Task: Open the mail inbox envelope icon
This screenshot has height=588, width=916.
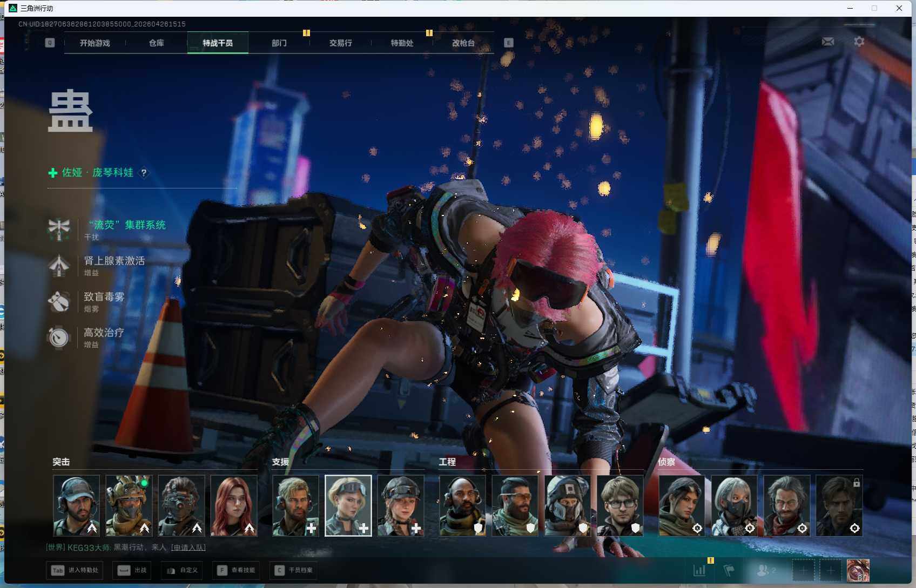Action: pyautogui.click(x=828, y=42)
